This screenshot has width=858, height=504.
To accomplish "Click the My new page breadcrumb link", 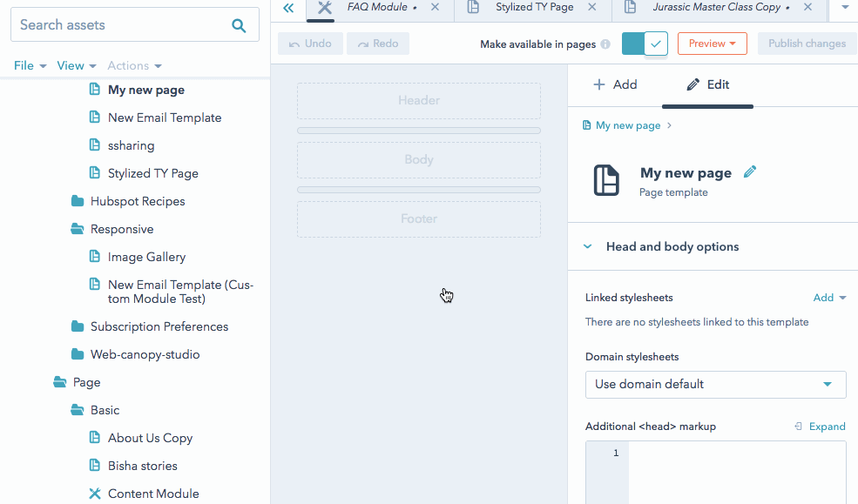I will pyautogui.click(x=628, y=125).
